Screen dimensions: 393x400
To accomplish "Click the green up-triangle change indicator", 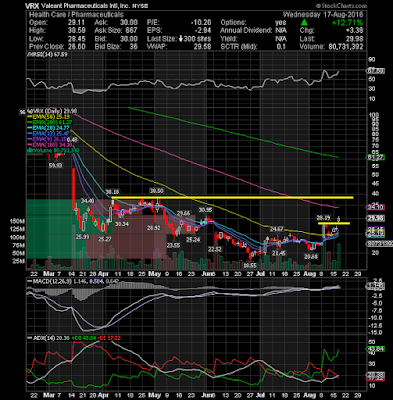I will 304,22.
